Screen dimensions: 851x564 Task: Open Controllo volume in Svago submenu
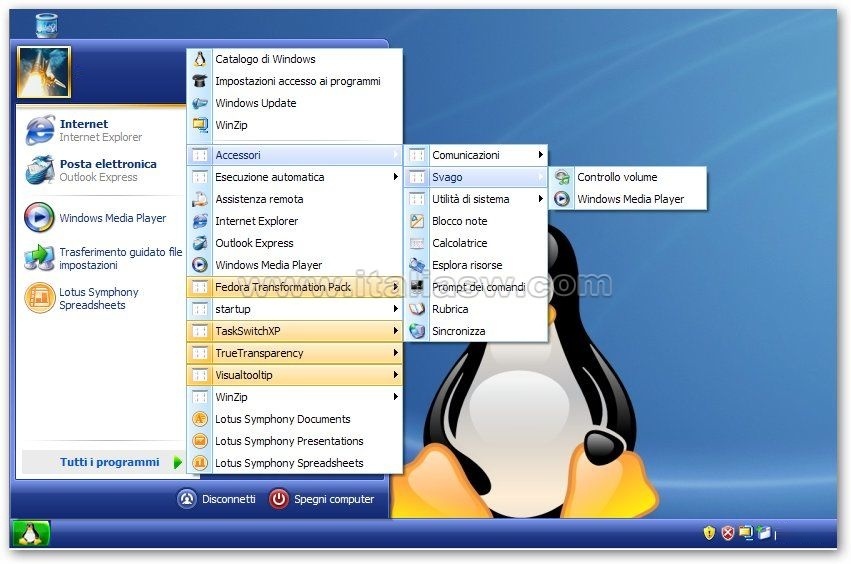pyautogui.click(x=628, y=177)
